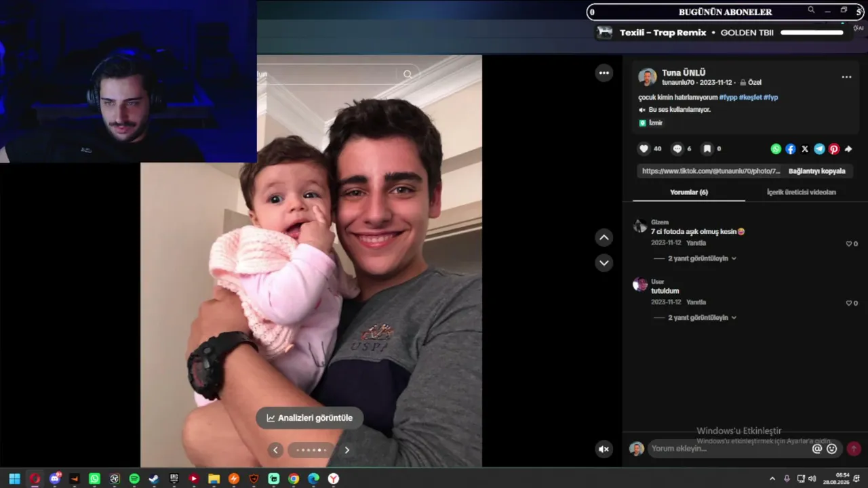Image resolution: width=868 pixels, height=488 pixels.
Task: Switch to İçerik üreticisi videoları tab
Action: 802,192
